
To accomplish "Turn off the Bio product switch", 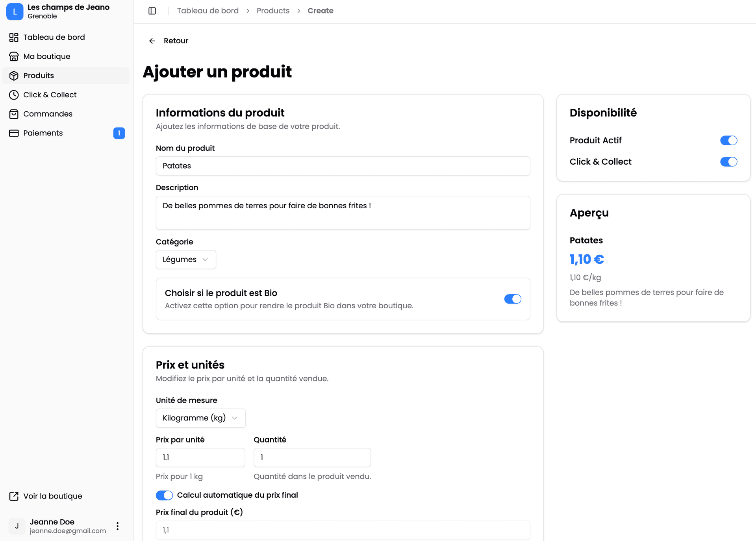I will 513,299.
